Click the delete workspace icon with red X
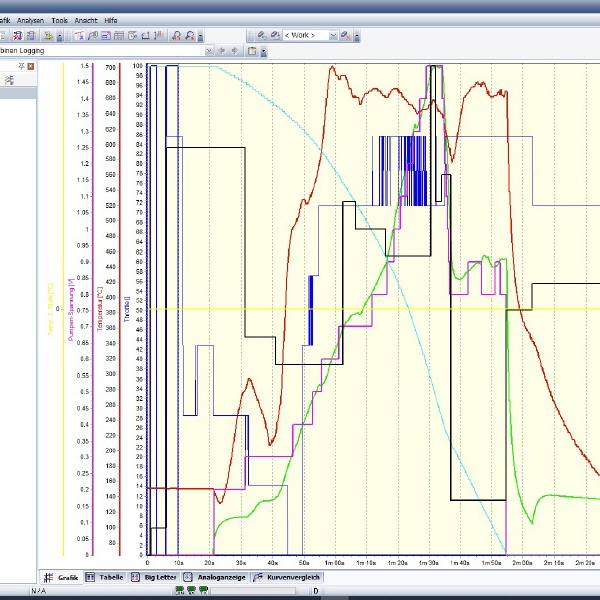600x600 pixels. click(x=346, y=36)
